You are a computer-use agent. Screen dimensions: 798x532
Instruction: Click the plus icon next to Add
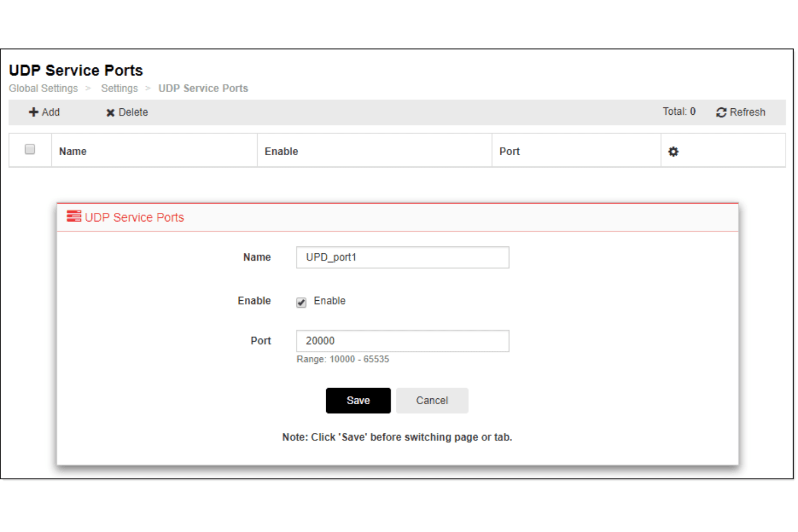[33, 112]
